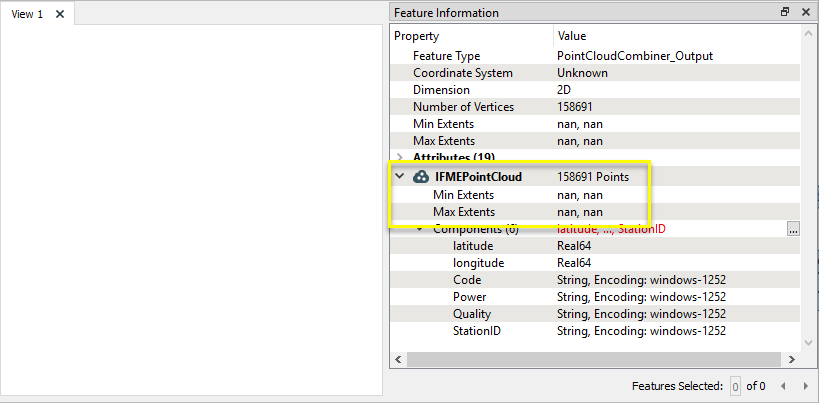Select the longitude component row
Image resolution: width=819 pixels, height=403 pixels.
(595, 263)
